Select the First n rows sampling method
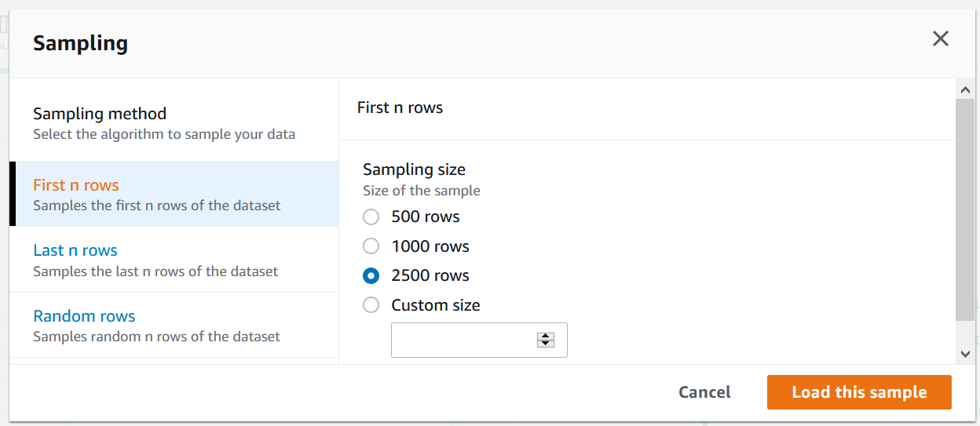 [x=76, y=186]
